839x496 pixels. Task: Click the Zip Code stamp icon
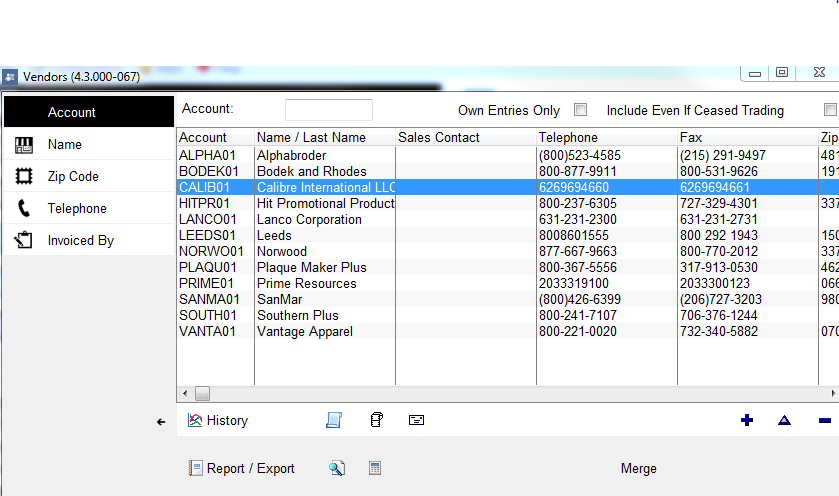click(x=24, y=176)
